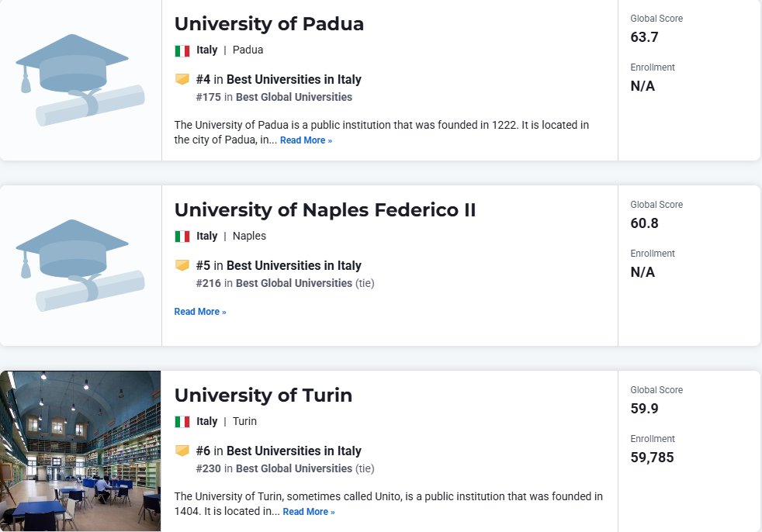The image size is (762, 532).
Task: Select #175 in Best Global Universities
Action: click(274, 97)
